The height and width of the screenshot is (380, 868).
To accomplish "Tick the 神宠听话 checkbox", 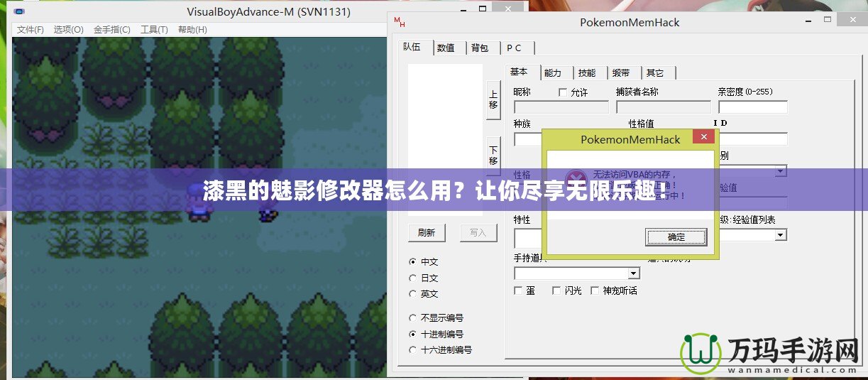I will tap(595, 291).
